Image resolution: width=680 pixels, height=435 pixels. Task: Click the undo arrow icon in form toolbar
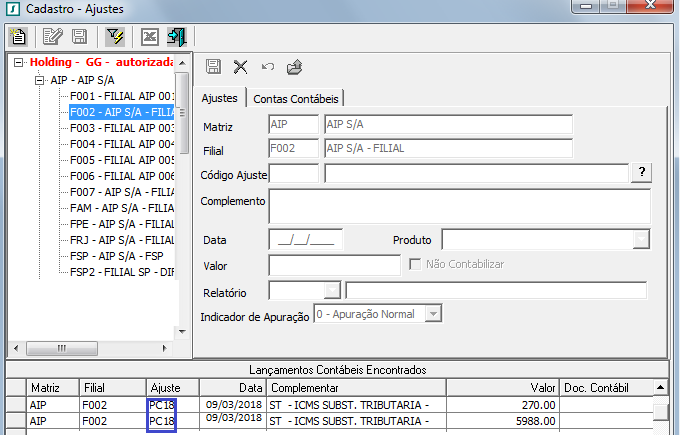[267, 67]
